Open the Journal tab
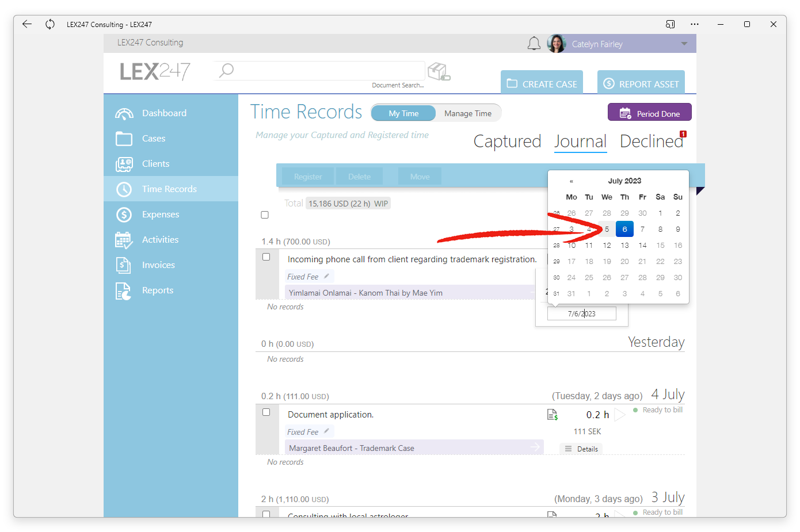Image resolution: width=800 pixels, height=532 pixels. (580, 141)
